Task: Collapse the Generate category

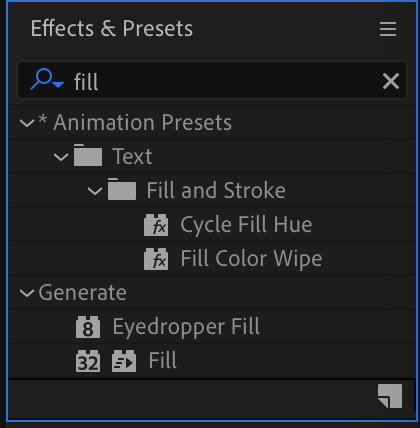Action: point(27,293)
